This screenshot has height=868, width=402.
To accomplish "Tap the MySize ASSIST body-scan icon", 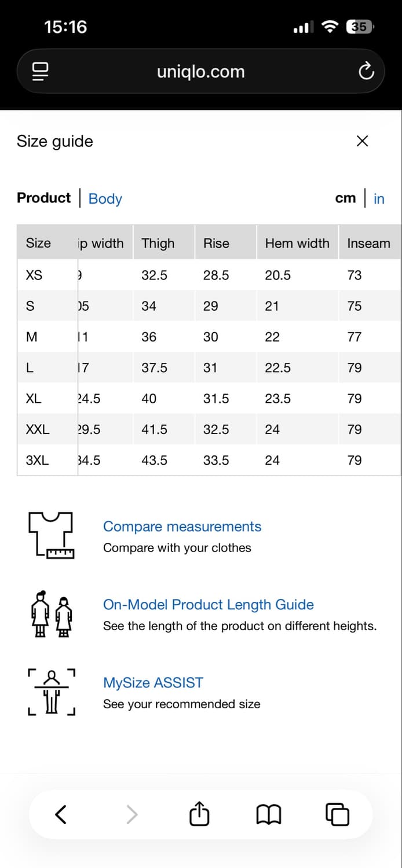I will point(51,692).
